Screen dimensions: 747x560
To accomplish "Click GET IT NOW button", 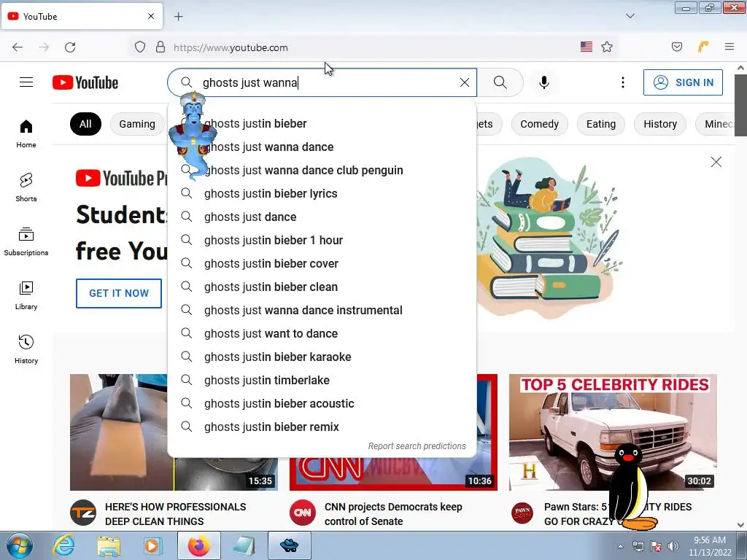I will click(119, 293).
